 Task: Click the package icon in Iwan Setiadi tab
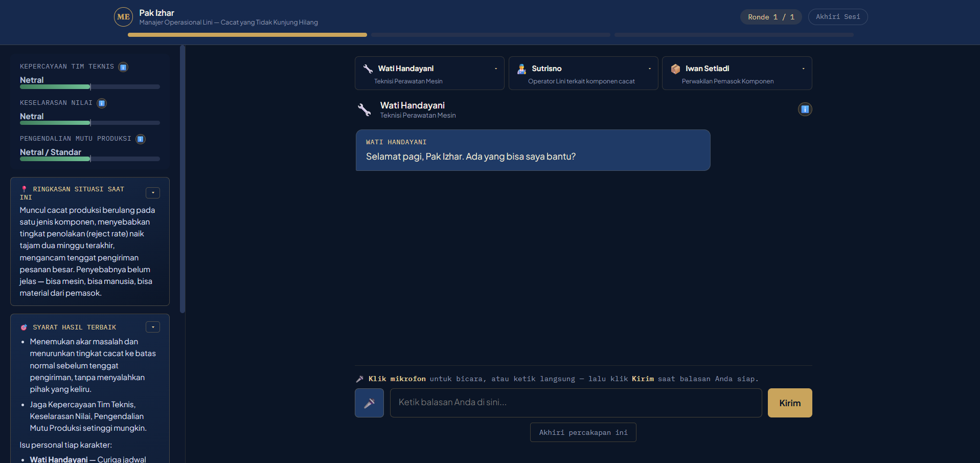click(675, 69)
